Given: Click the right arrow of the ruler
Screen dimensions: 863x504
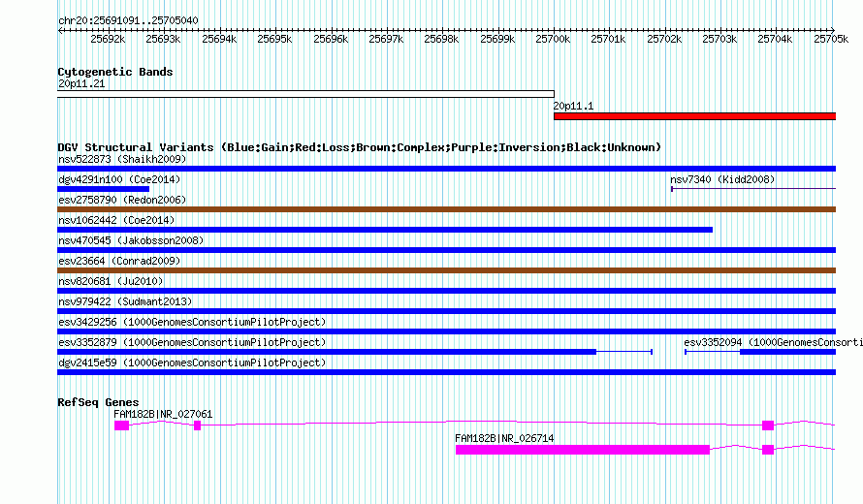Looking at the screenshot, I should (833, 30).
